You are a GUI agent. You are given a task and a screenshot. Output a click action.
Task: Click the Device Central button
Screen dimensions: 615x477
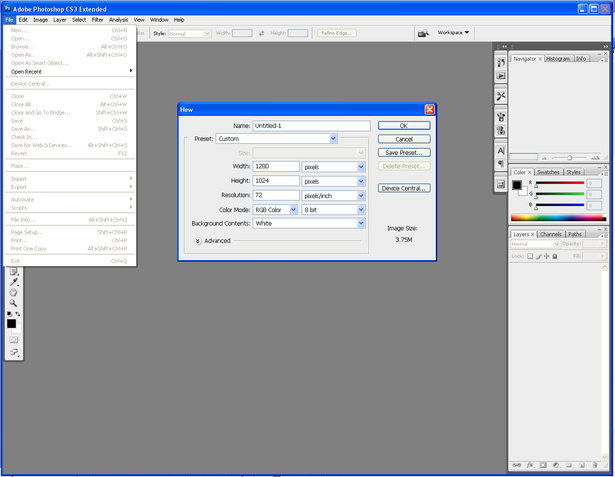[x=404, y=188]
